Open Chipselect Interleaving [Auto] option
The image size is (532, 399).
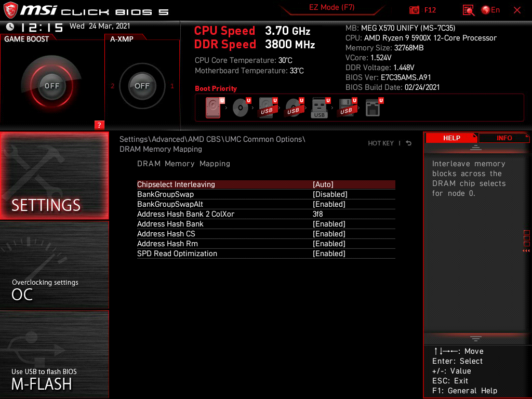coord(266,184)
